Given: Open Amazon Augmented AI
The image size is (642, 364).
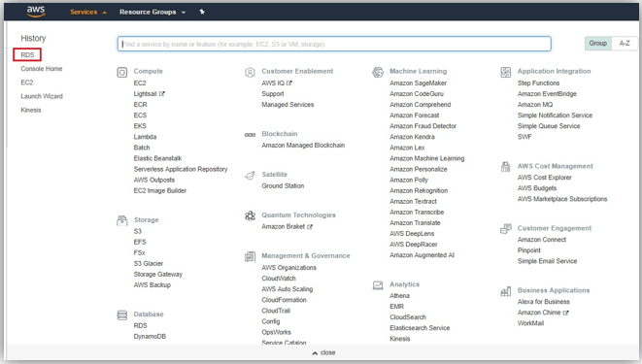Looking at the screenshot, I should pos(422,255).
